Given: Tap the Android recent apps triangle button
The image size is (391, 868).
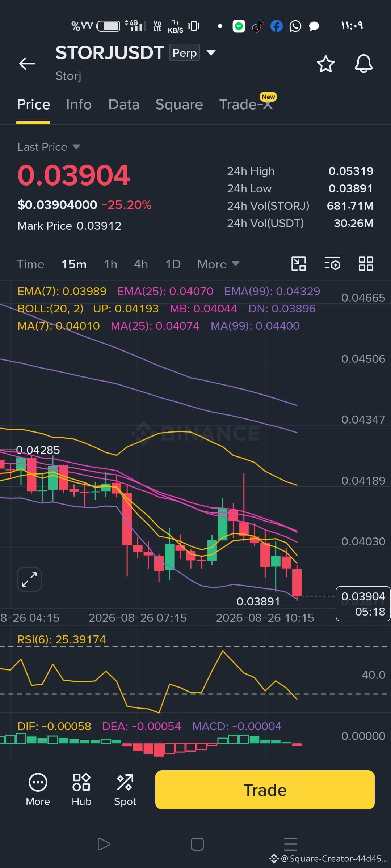Looking at the screenshot, I should 104,844.
